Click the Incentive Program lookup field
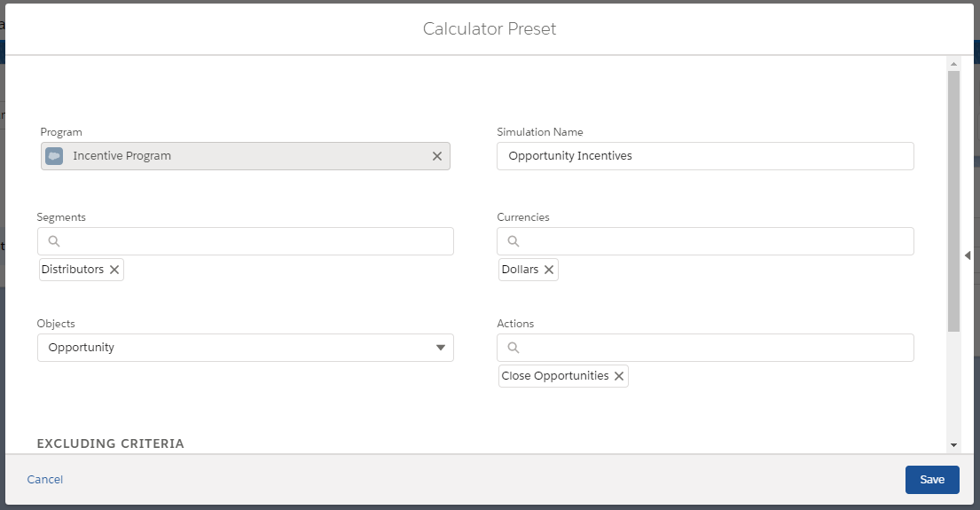Screen dimensions: 980x510 pos(246,156)
